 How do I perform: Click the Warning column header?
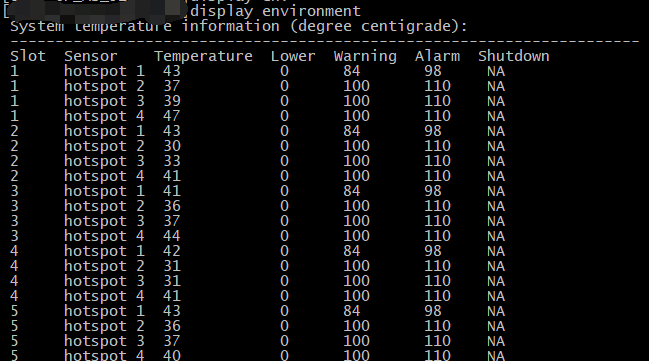[365, 56]
